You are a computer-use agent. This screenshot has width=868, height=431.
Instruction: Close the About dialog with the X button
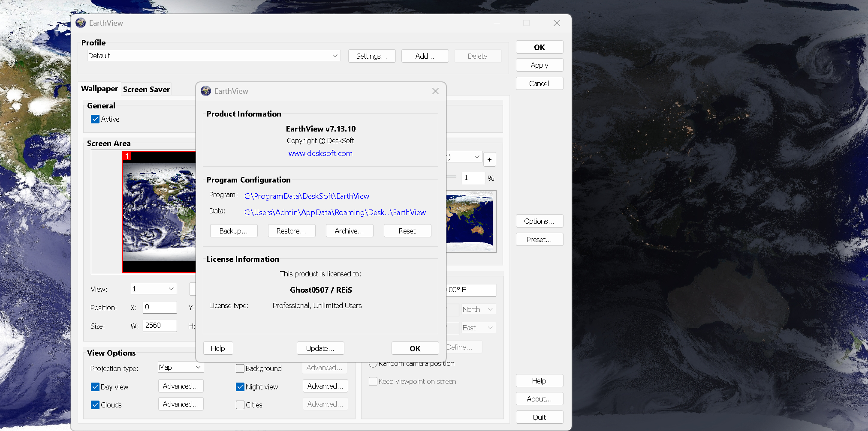pos(435,91)
